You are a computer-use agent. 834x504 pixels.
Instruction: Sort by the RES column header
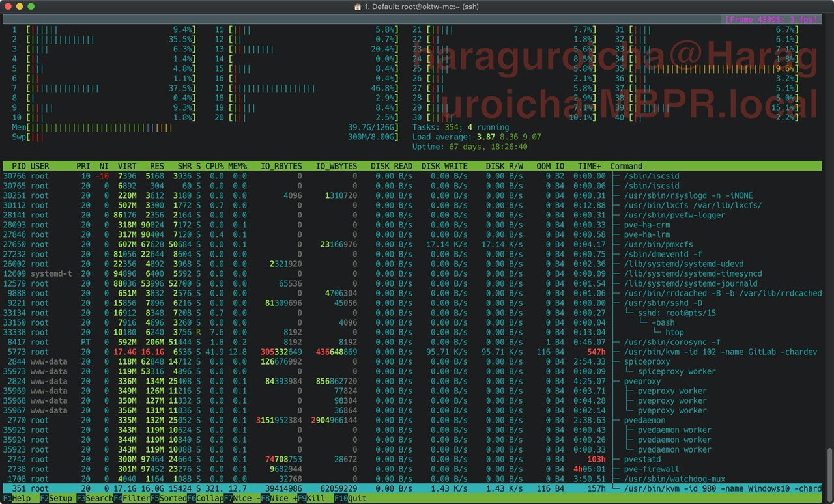pos(156,166)
